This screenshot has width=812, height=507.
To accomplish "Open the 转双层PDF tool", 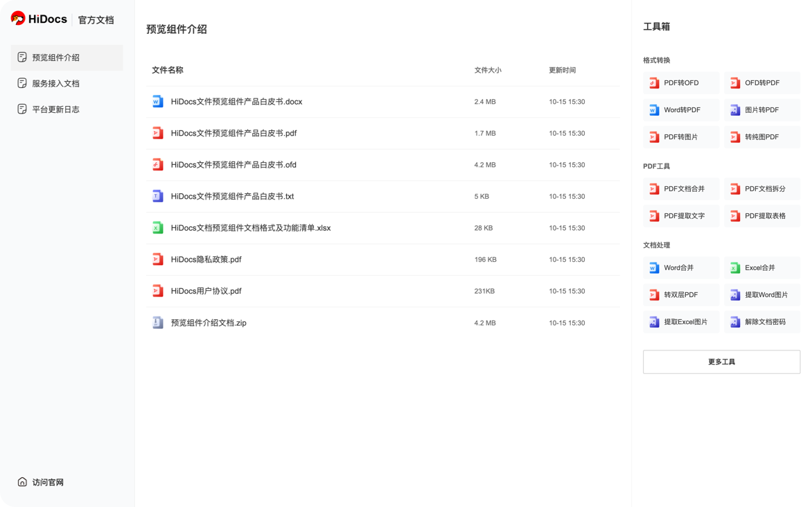I will click(681, 294).
